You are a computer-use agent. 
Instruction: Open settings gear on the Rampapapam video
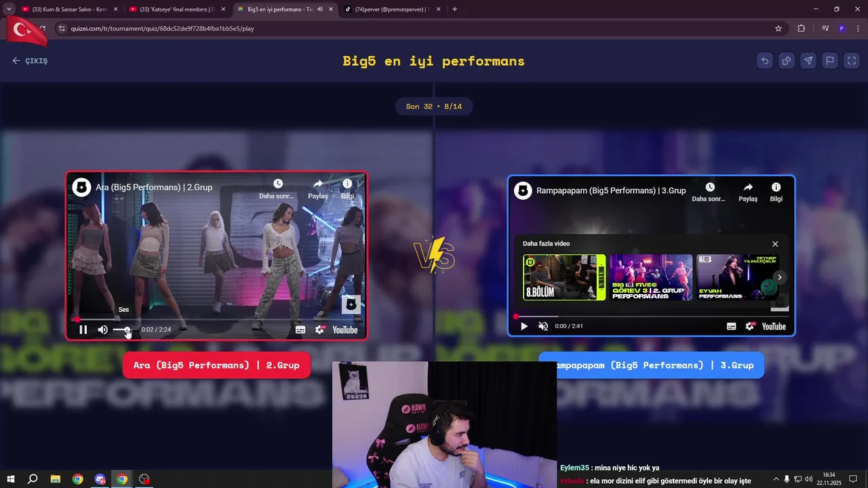pos(750,327)
